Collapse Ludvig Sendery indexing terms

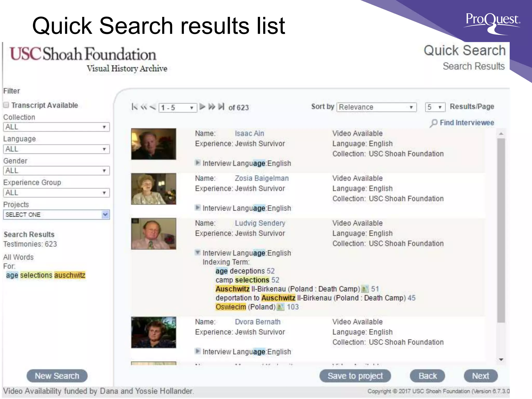tap(198, 252)
